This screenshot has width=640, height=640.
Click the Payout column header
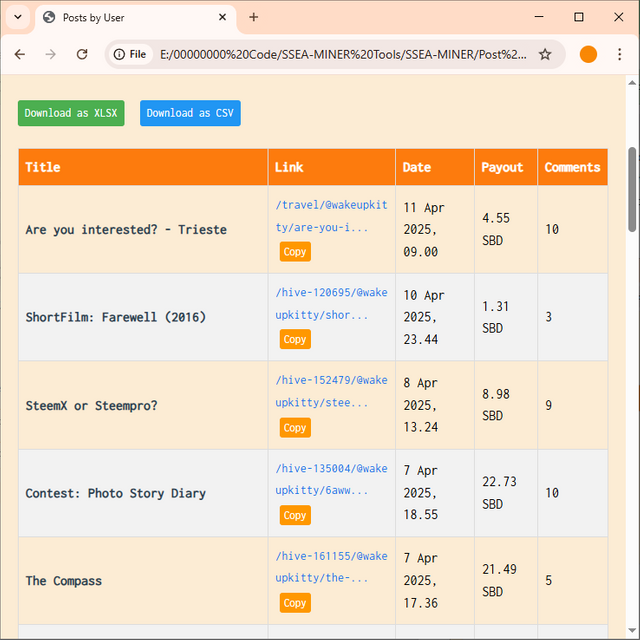506,167
